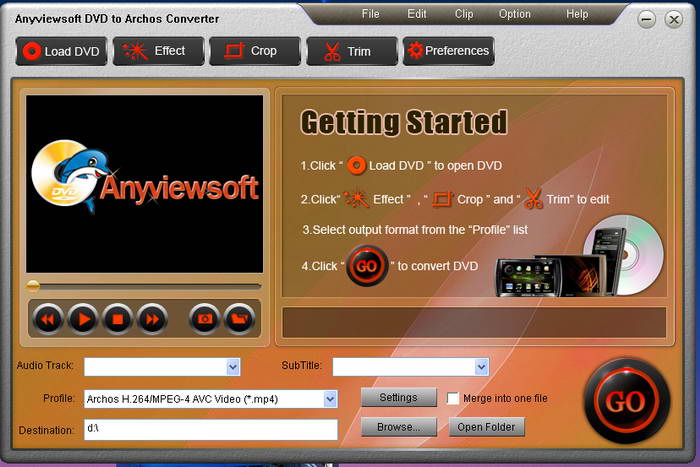The image size is (700, 467).
Task: Click the fast forward playback button
Action: 152,319
